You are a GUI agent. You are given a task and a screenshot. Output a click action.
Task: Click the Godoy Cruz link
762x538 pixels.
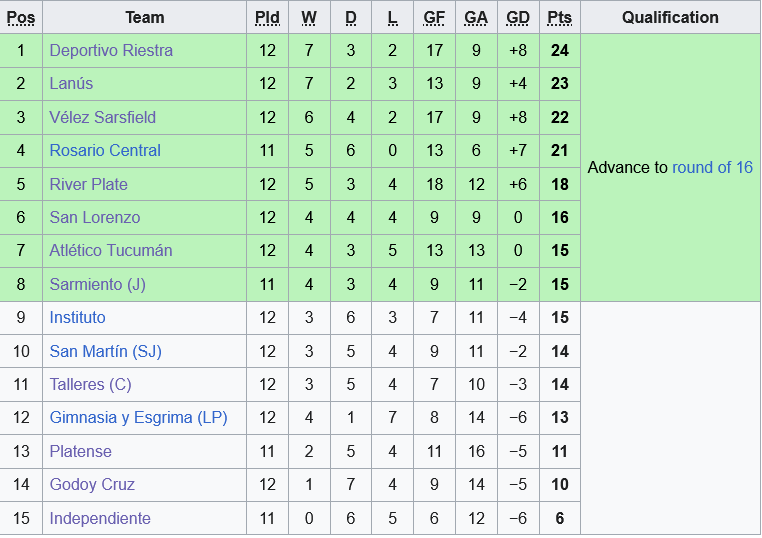point(92,484)
